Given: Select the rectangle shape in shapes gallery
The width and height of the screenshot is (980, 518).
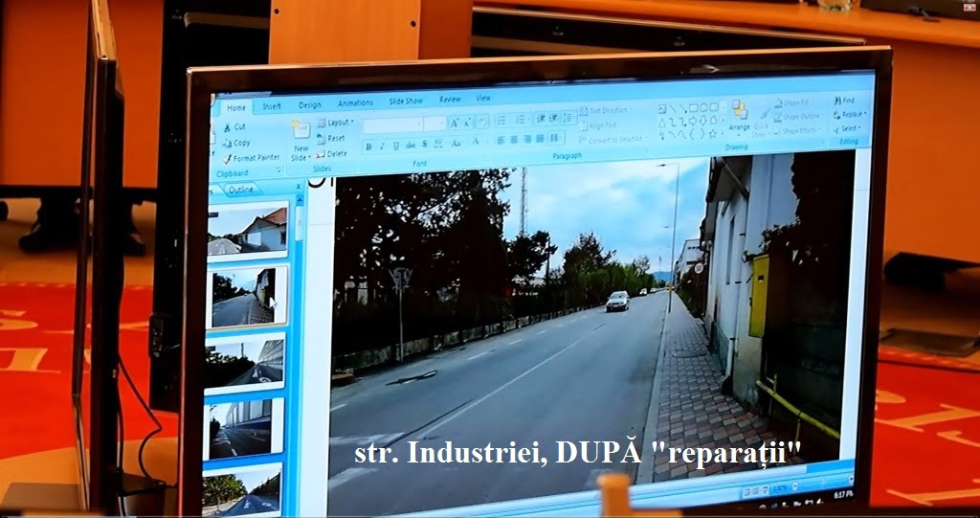Looking at the screenshot, I should click(x=692, y=108).
